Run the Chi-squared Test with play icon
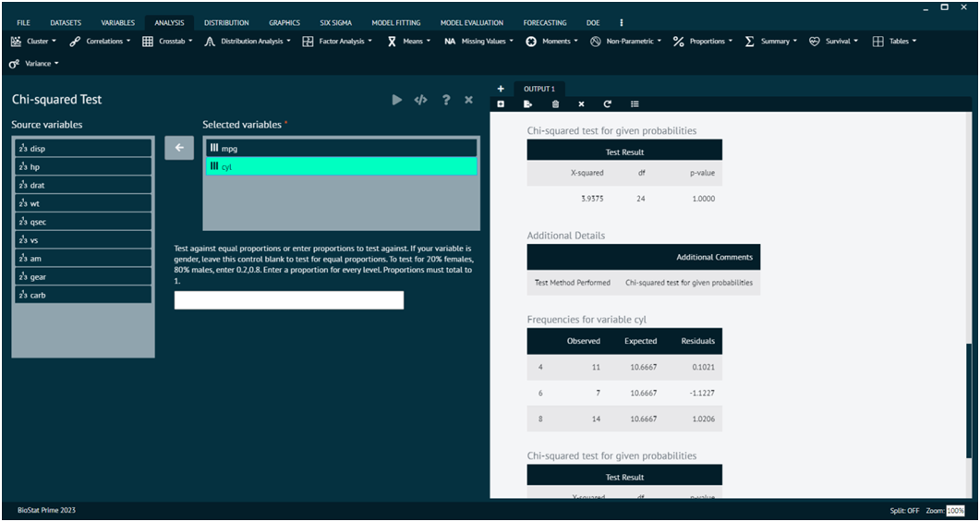 397,100
